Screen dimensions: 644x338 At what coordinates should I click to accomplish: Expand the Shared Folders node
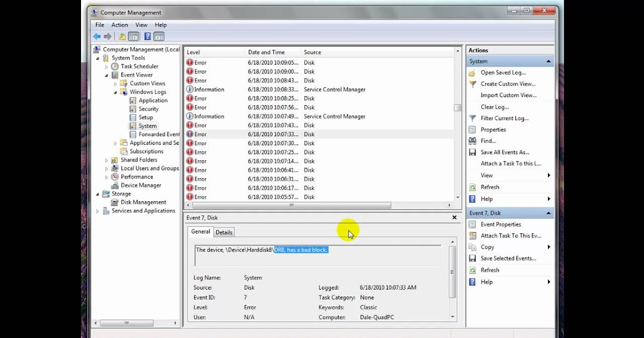click(x=106, y=160)
